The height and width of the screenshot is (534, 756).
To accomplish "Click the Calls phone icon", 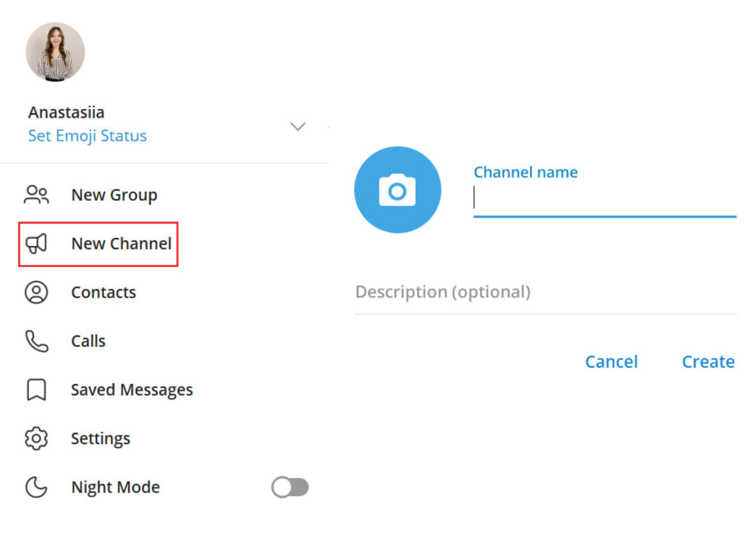I will [35, 341].
